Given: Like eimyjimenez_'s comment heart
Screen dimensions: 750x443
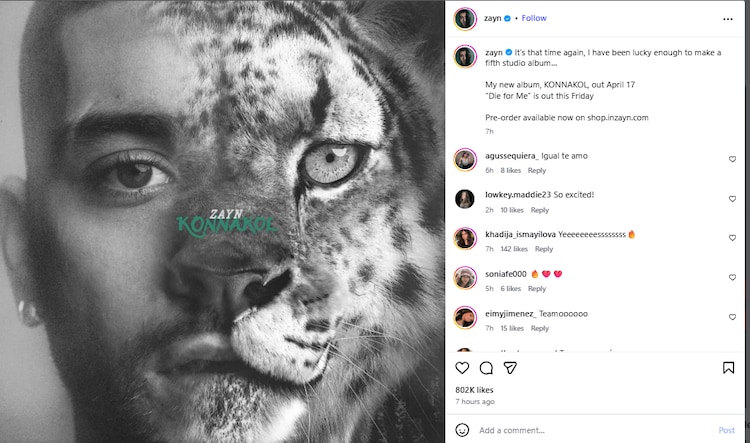Looking at the screenshot, I should [732, 317].
